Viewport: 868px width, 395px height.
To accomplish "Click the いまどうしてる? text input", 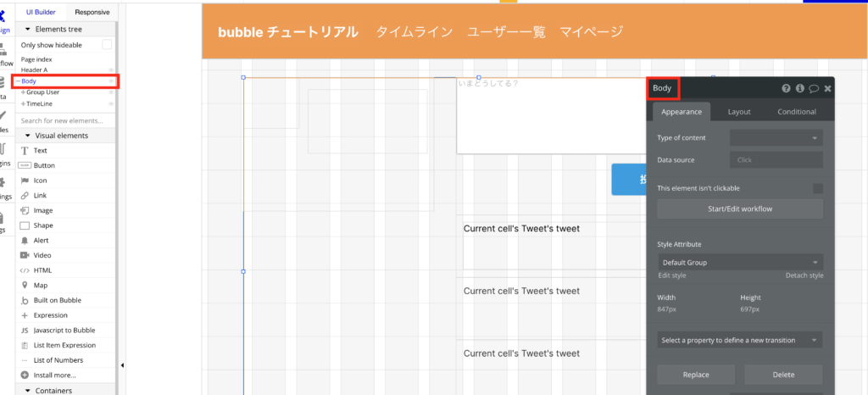I will [551, 115].
